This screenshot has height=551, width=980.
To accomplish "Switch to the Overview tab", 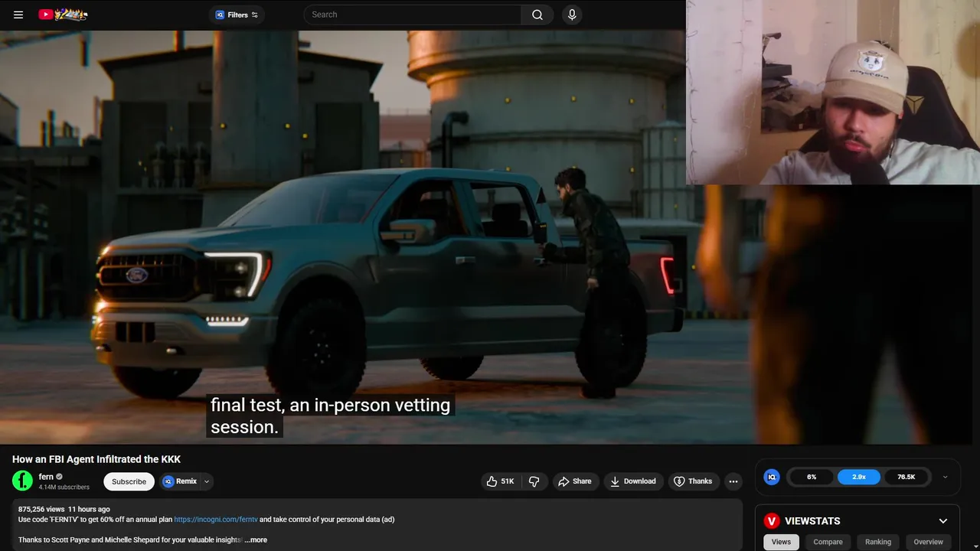I will click(928, 542).
